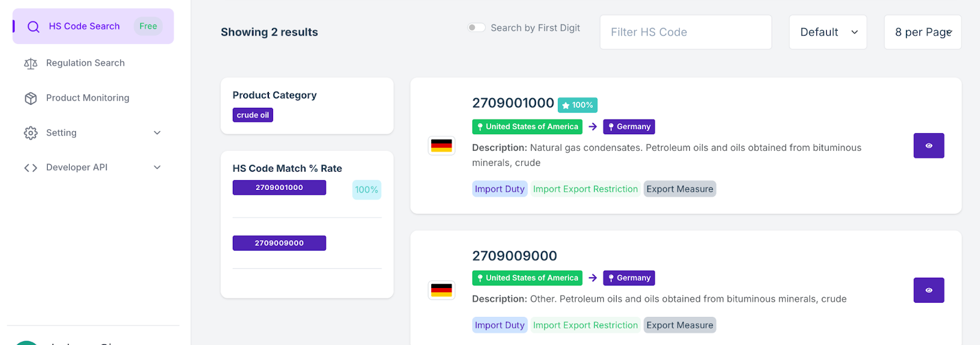The width and height of the screenshot is (980, 345).
Task: Click the arrow icon on 2709001000 result
Action: coord(593,127)
